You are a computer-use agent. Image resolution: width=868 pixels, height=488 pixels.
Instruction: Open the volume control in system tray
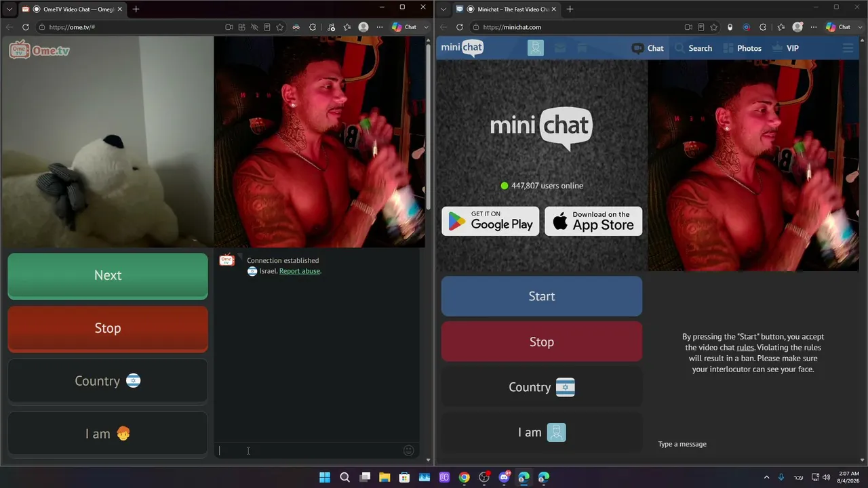[x=826, y=477]
